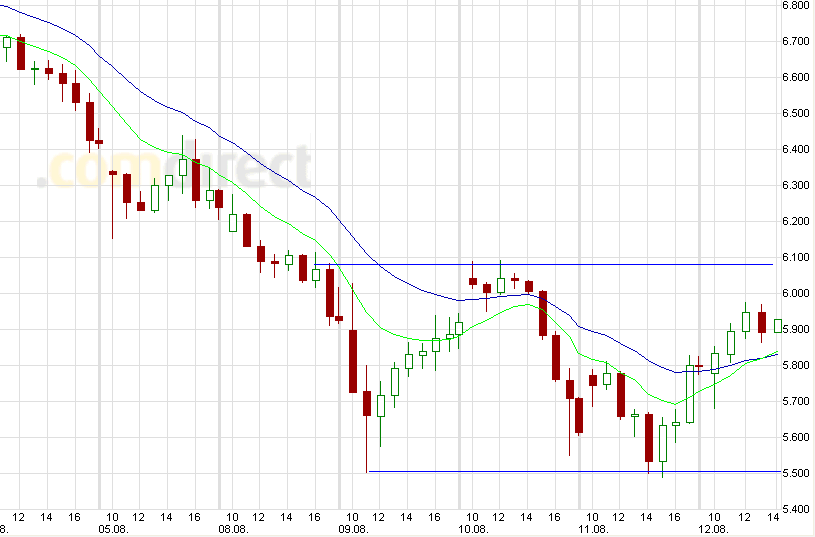Select the 08.08. date label
This screenshot has width=815, height=537.
click(233, 530)
